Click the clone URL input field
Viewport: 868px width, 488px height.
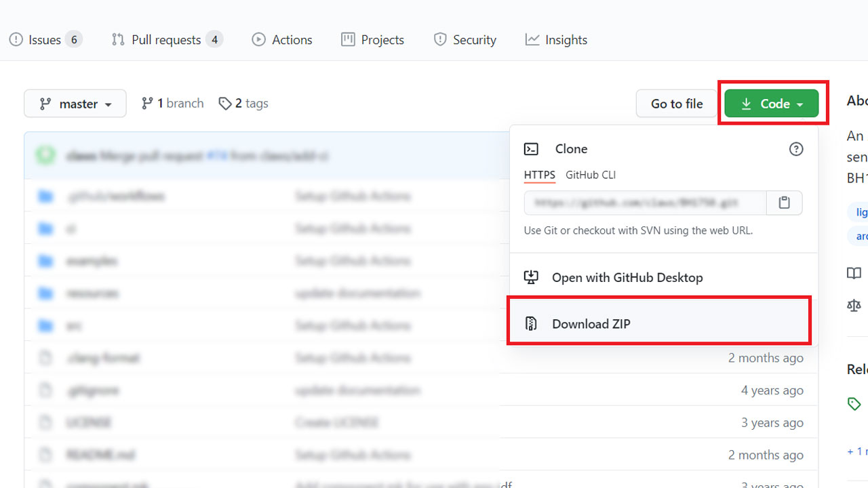tap(646, 203)
